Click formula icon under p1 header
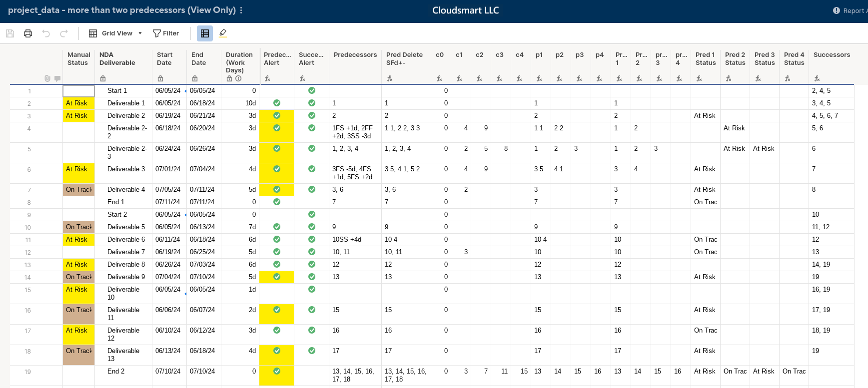The width and height of the screenshot is (868, 388). point(539,78)
